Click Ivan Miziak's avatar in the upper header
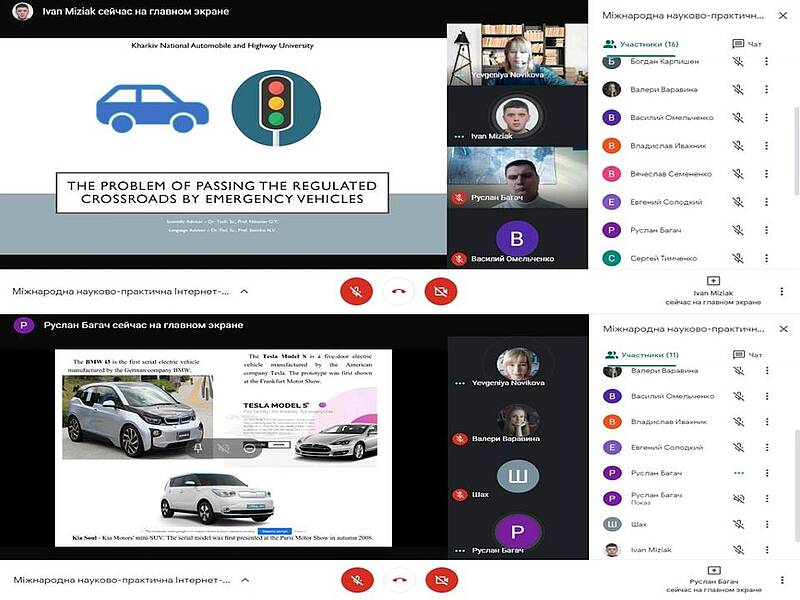Viewport: 800px width, 600px height. tap(22, 11)
